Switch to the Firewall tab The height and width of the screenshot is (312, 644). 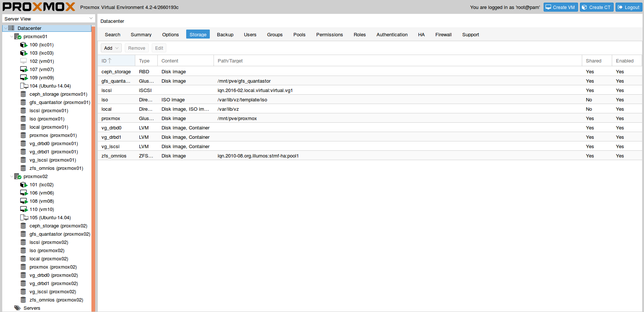pos(443,35)
